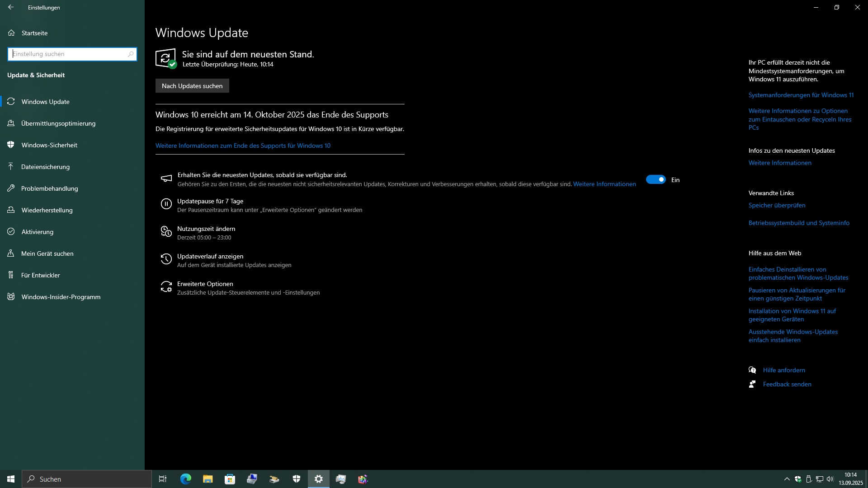Go to the Wiederherstellung settings page
The height and width of the screenshot is (488, 868).
(x=47, y=210)
